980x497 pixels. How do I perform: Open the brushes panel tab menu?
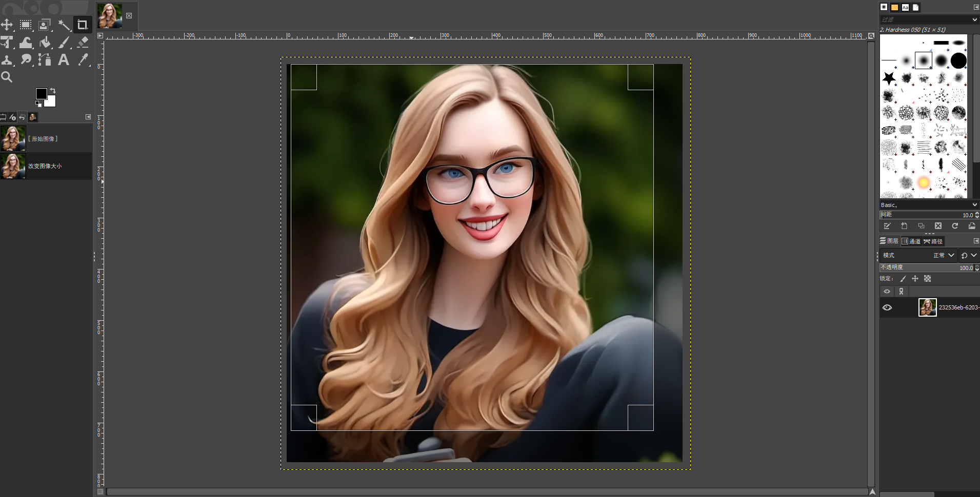[976, 7]
